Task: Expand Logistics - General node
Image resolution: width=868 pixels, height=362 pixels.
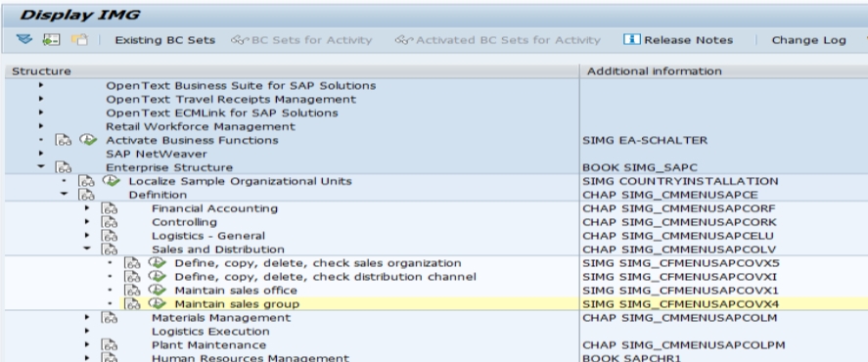Action: [87, 235]
